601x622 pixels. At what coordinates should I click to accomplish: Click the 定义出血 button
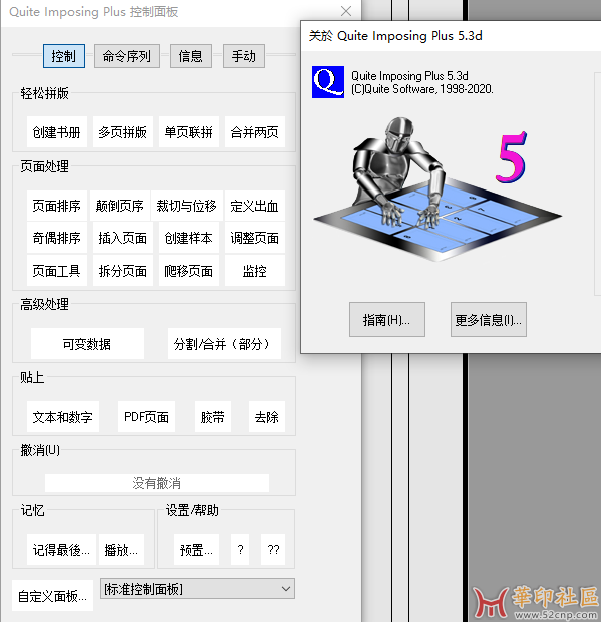click(x=254, y=206)
